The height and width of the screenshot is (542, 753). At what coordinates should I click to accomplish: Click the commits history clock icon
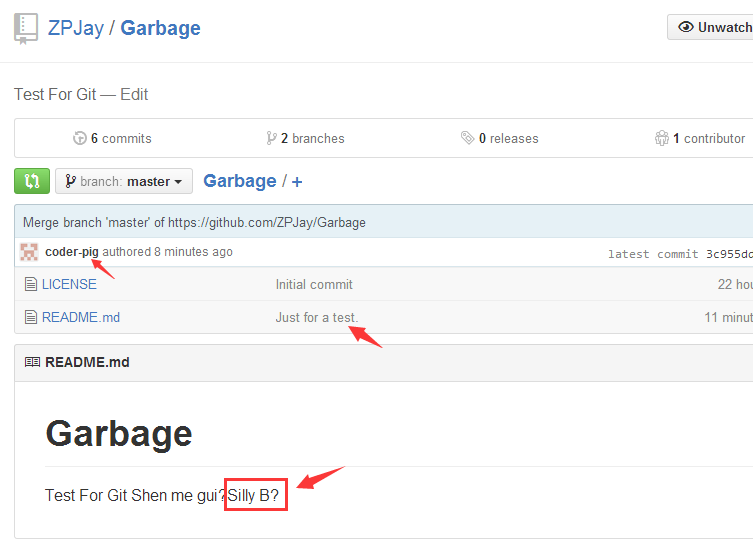click(80, 138)
